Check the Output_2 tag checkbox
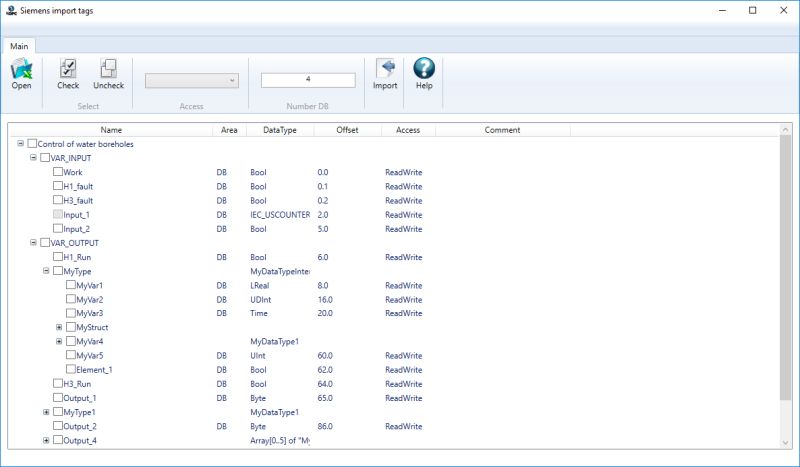Image resolution: width=800 pixels, height=467 pixels. click(x=58, y=426)
